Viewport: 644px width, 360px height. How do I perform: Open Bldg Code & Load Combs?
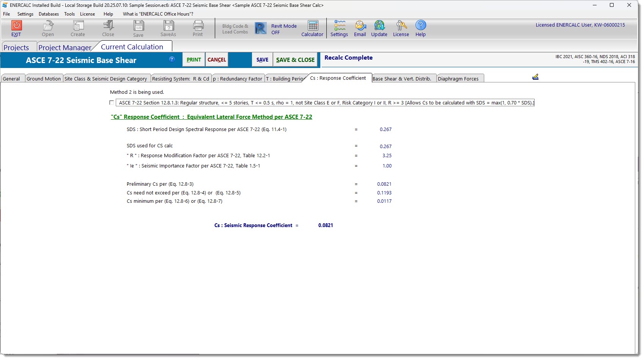pyautogui.click(x=235, y=29)
